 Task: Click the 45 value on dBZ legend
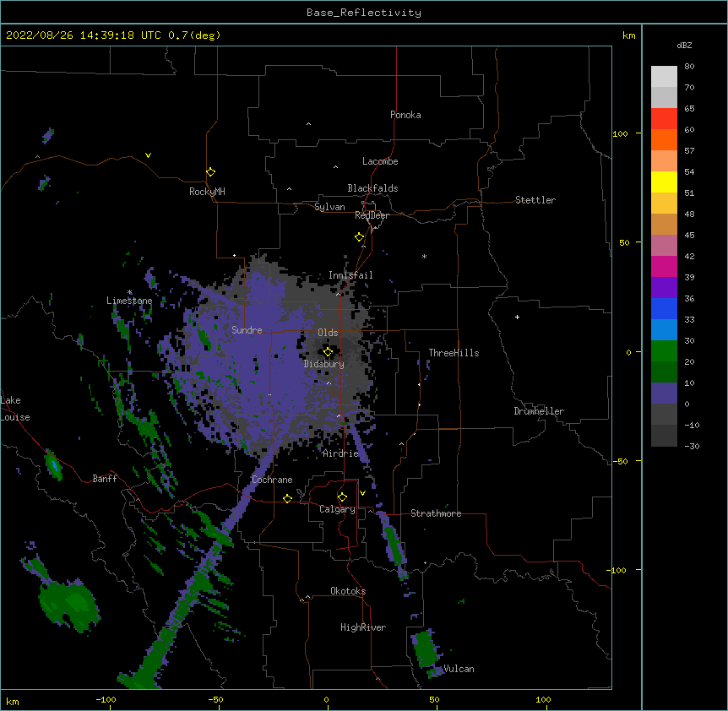click(x=689, y=236)
